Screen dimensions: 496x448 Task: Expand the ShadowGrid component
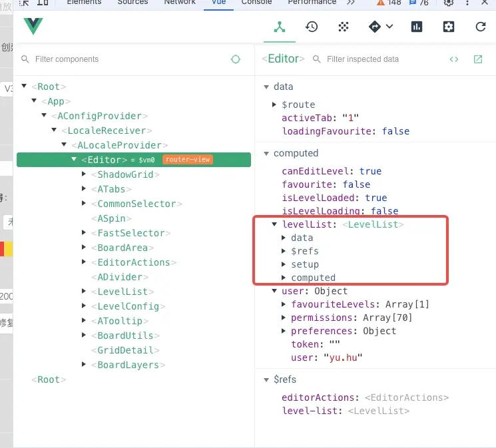[x=84, y=174]
